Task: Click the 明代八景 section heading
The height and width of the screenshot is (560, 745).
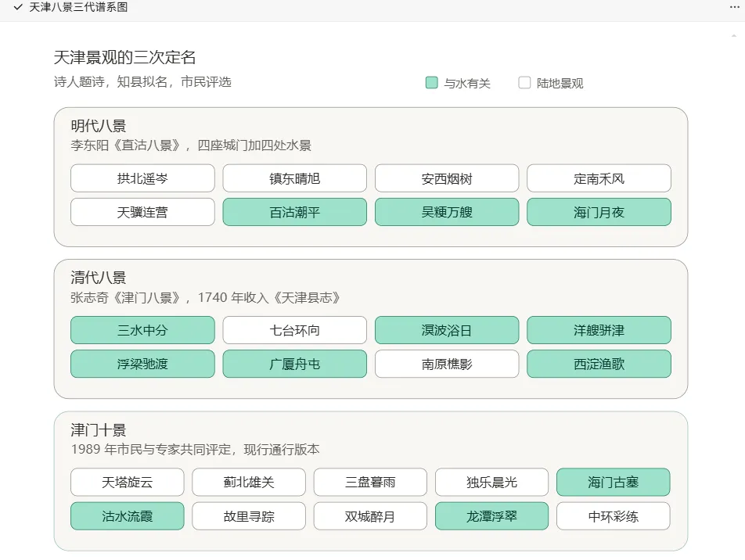Action: tap(99, 126)
